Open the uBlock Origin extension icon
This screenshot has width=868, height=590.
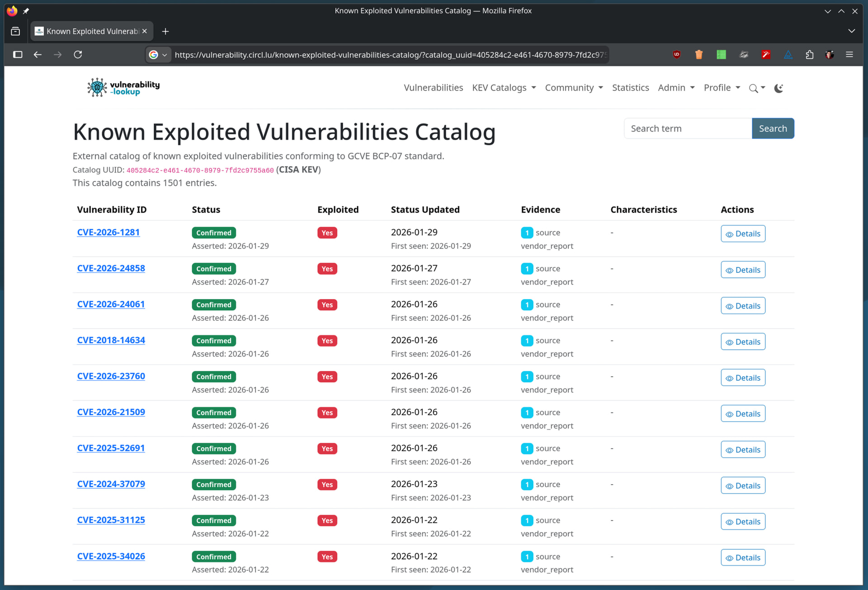pos(676,55)
